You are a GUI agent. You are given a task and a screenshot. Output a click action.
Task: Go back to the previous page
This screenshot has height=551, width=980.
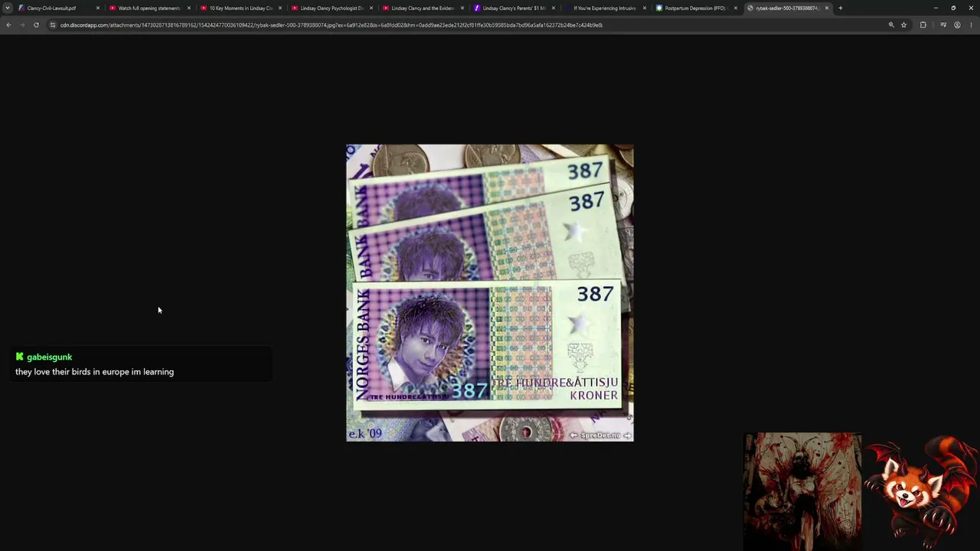8,24
